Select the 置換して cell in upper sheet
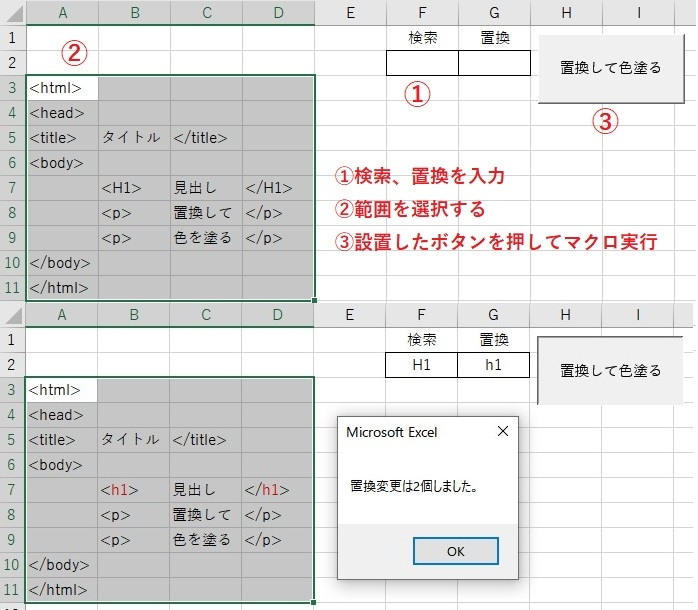 207,213
